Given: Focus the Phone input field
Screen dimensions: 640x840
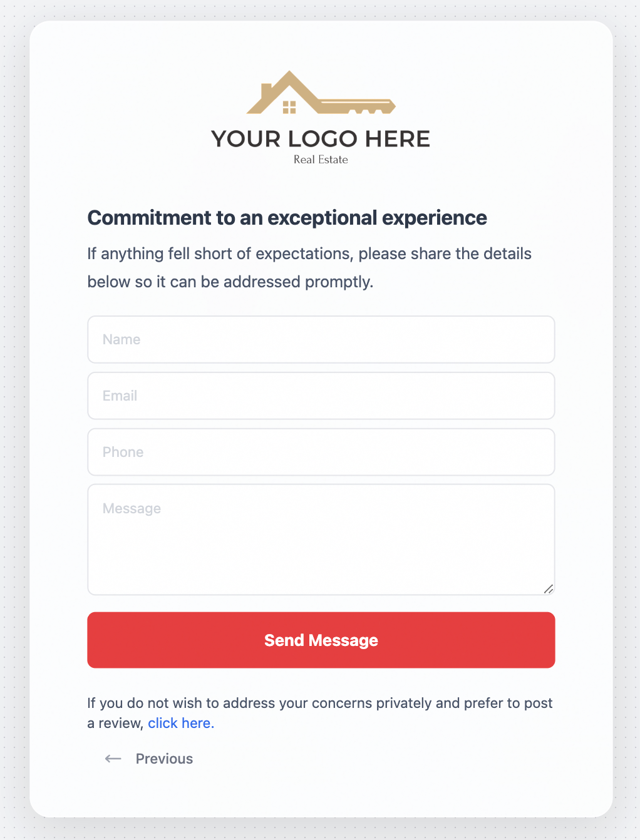Looking at the screenshot, I should (321, 452).
